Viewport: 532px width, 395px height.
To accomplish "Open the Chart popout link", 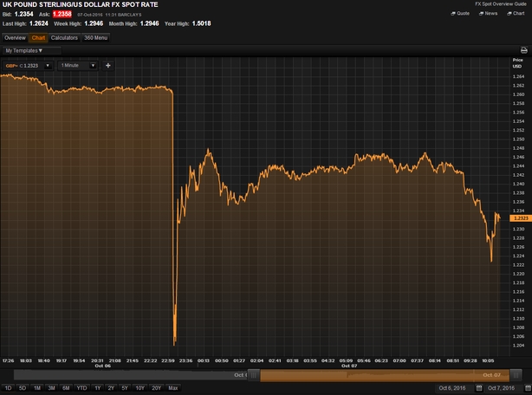I will coord(516,14).
